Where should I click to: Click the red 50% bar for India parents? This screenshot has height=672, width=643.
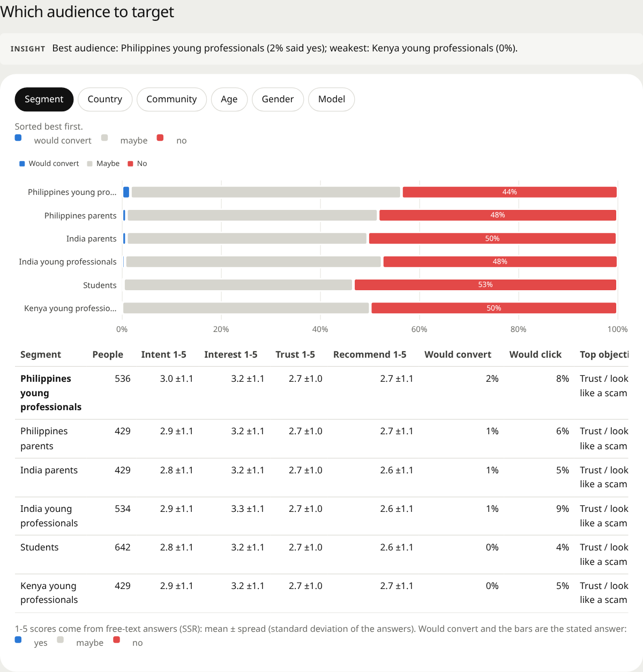[492, 238]
